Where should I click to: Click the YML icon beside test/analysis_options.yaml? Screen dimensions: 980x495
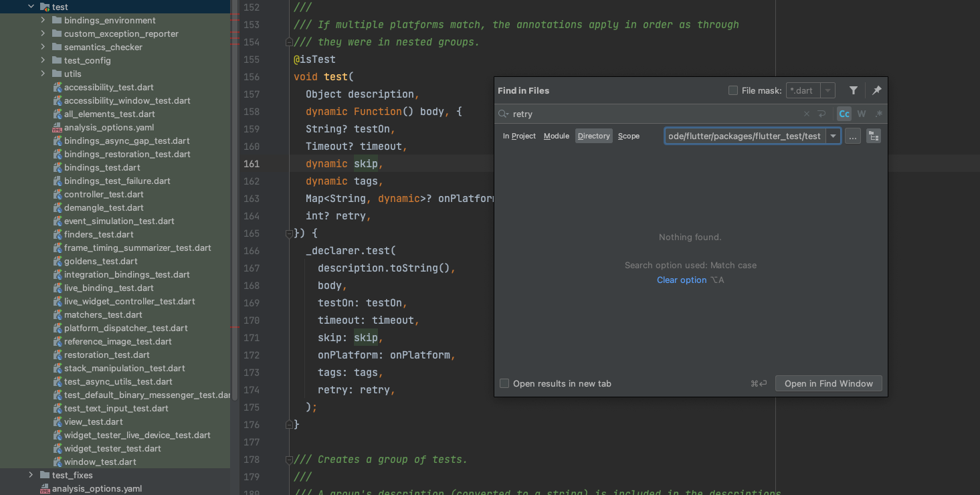[58, 127]
